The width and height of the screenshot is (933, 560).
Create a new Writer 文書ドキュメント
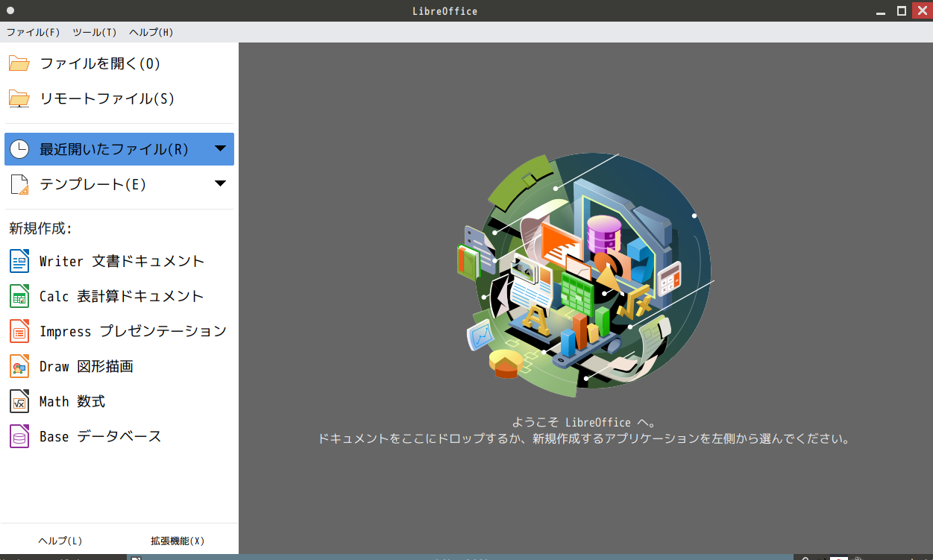pos(119,261)
